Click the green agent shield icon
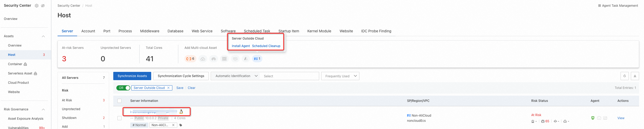The height and width of the screenshot is (129, 644). (593, 118)
